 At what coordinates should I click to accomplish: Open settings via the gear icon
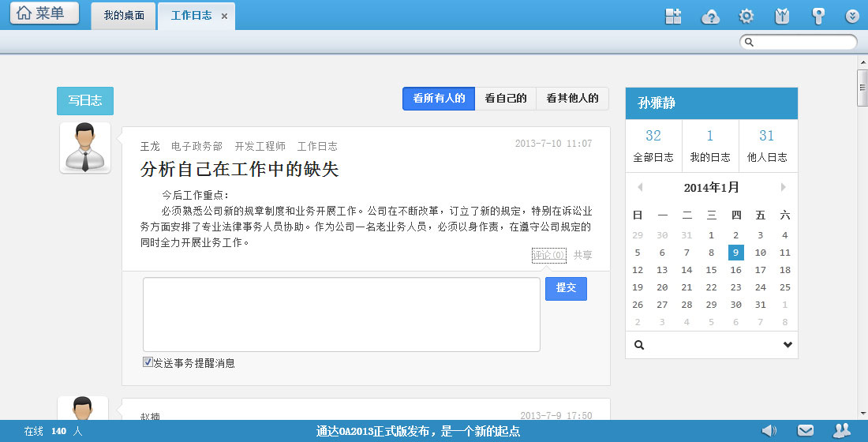point(746,16)
